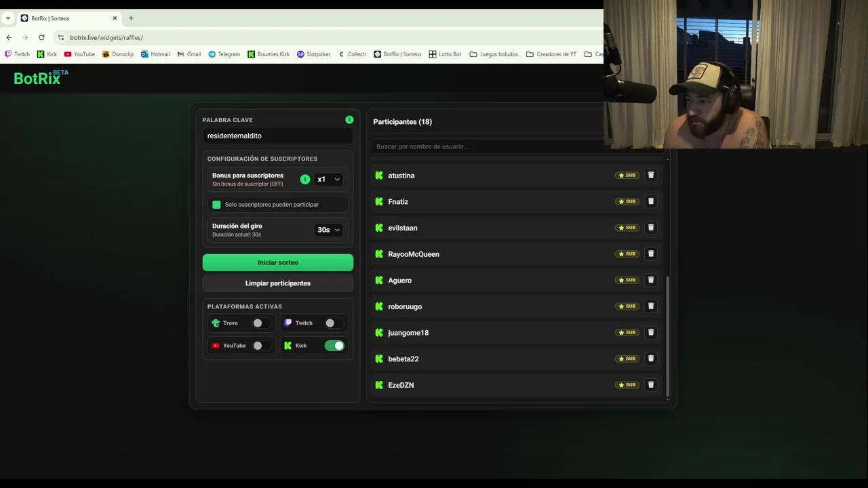This screenshot has height=488, width=868.
Task: Disable the Kick platform switch
Action: pyautogui.click(x=334, y=346)
